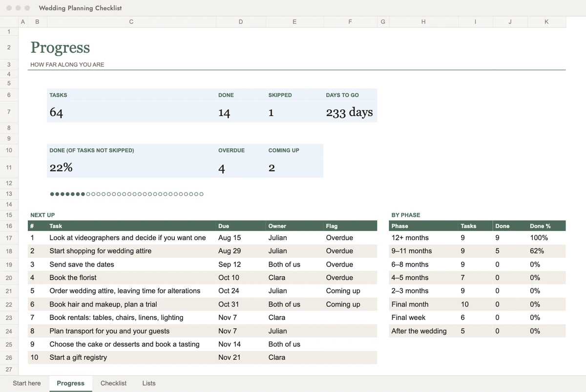Viewport: 586px width, 392px height.
Task: Click the Progress title cell
Action: coord(60,47)
